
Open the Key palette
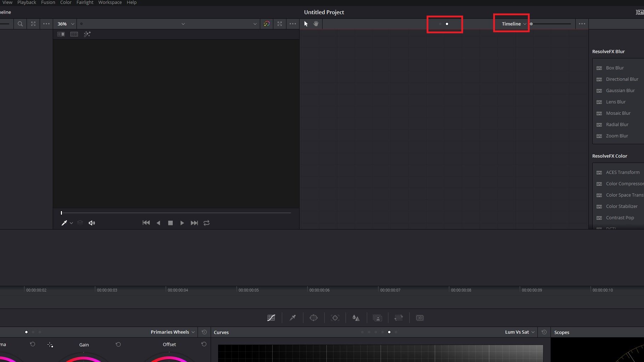pyautogui.click(x=377, y=318)
